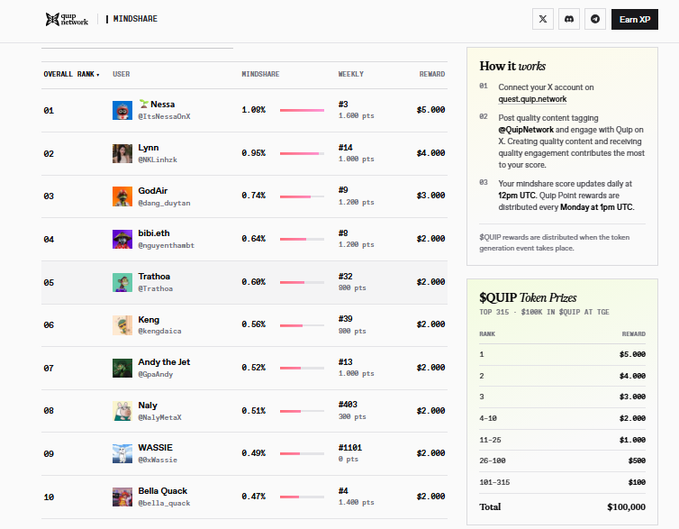Open the Discord icon button
This screenshot has height=529, width=679.
[x=569, y=19]
